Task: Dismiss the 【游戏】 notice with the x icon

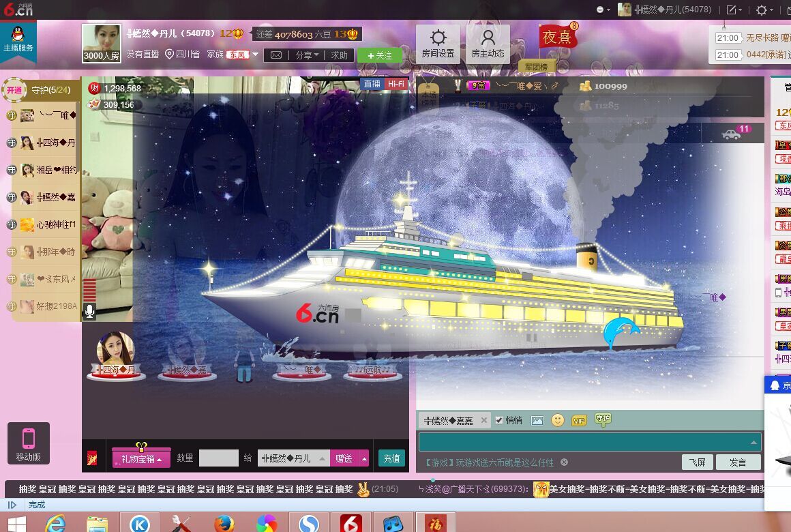Action: click(564, 462)
